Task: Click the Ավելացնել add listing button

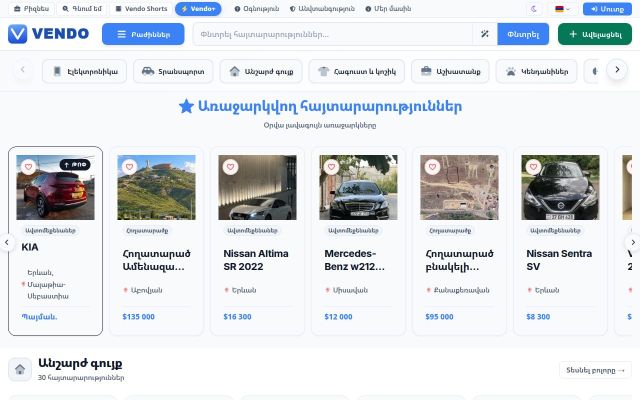Action: (595, 34)
